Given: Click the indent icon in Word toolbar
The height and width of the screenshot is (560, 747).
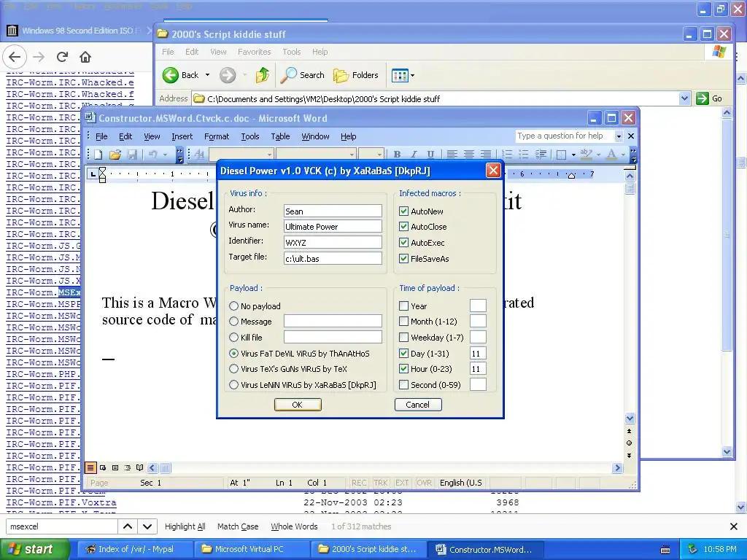Looking at the screenshot, I should (541, 155).
